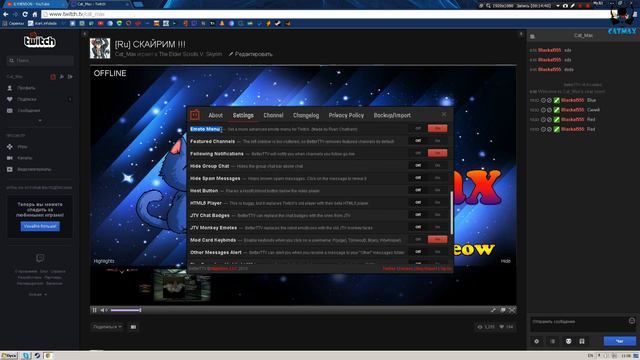This screenshot has height=360, width=640.
Task: Click the popout player icon
Action: coord(503,310)
